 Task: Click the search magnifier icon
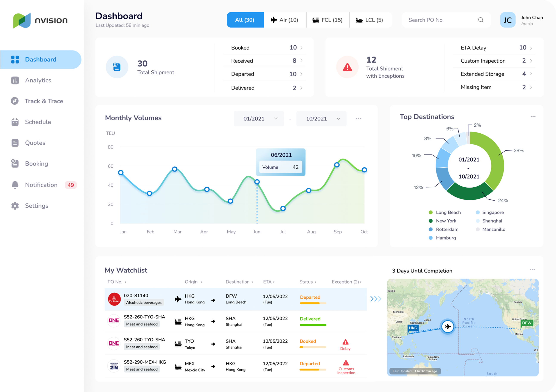pos(481,20)
